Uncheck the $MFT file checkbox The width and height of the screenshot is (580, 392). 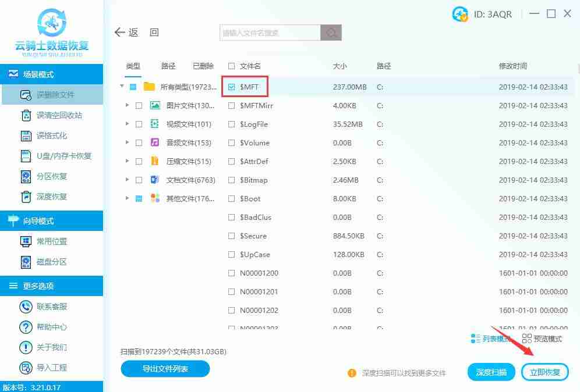232,87
